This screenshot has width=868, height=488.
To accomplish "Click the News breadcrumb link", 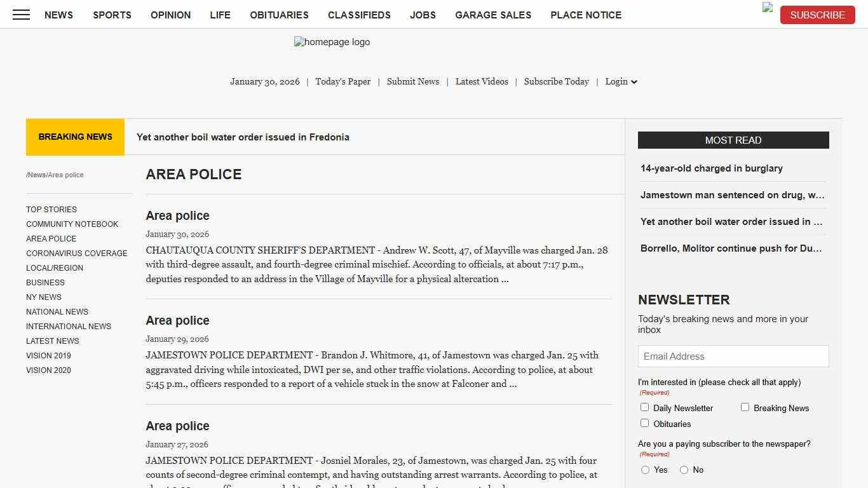I will (x=36, y=175).
